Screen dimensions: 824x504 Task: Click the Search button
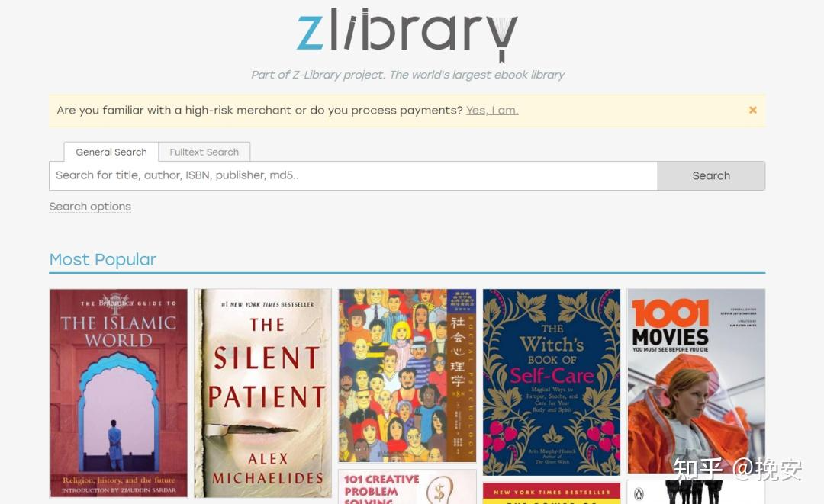pos(711,175)
